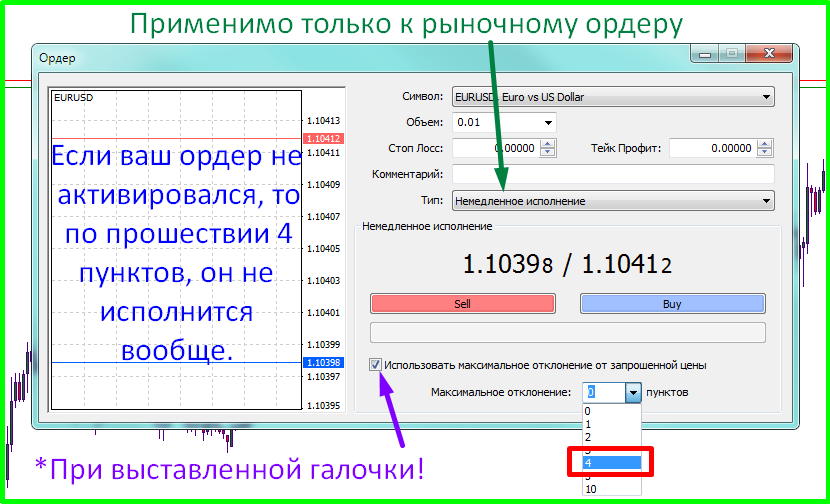This screenshot has width=830, height=504.
Task: Click the maximum deviation value field
Action: [x=604, y=393]
